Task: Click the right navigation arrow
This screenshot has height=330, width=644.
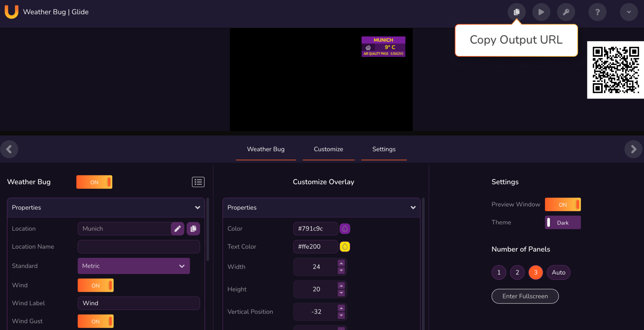Action: tap(633, 149)
